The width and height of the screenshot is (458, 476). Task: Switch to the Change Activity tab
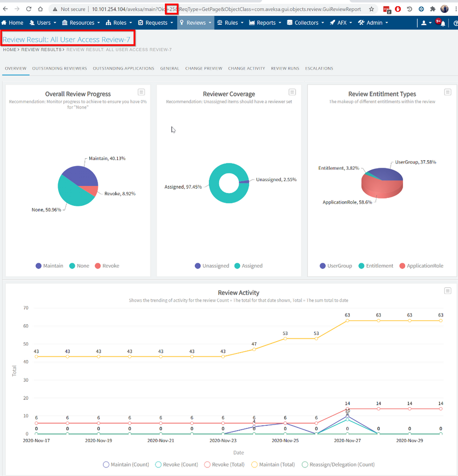coord(246,69)
